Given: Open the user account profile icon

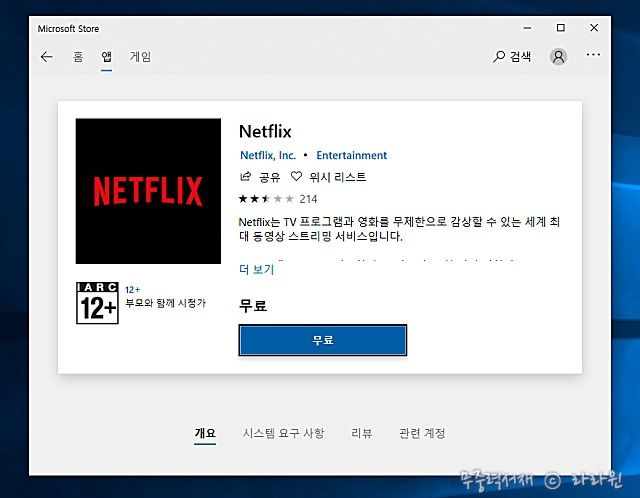Looking at the screenshot, I should coord(558,57).
